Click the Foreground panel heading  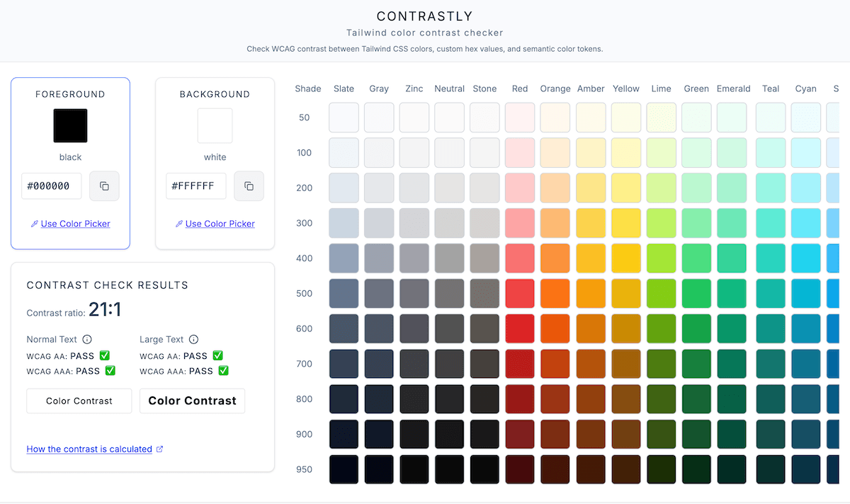[x=70, y=94]
